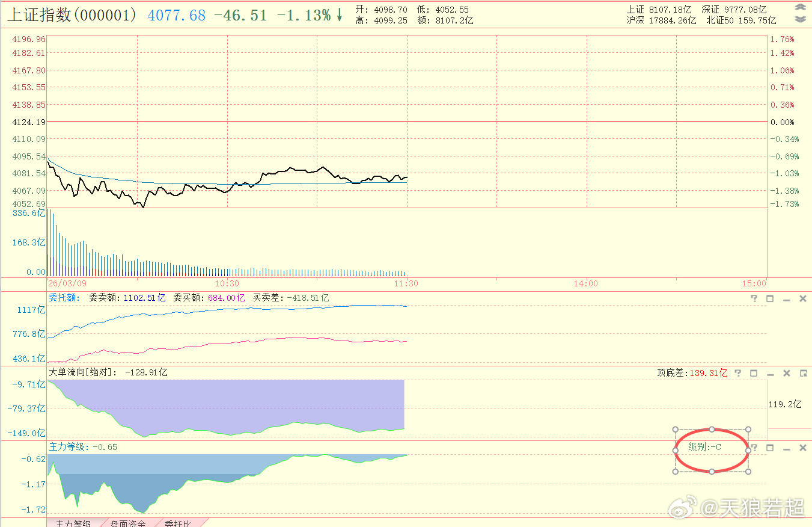Screen dimensions: 812x527
Task: Click the 1.76% right axis label
Action: coord(782,39)
